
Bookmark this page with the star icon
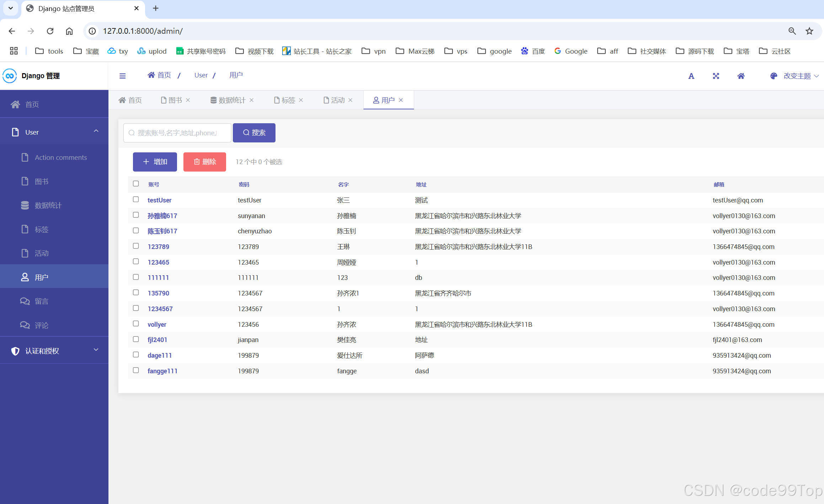pyautogui.click(x=809, y=31)
